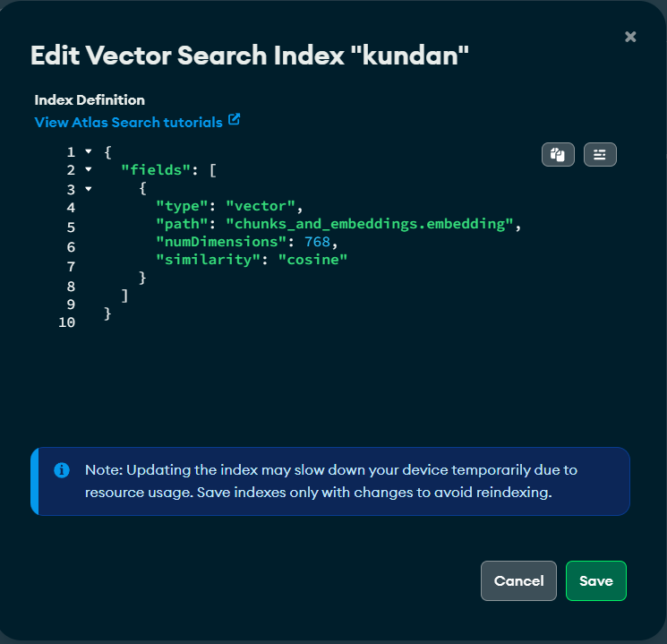The width and height of the screenshot is (667, 644).
Task: Open the View Atlas Search tutorials link
Action: pos(128,122)
